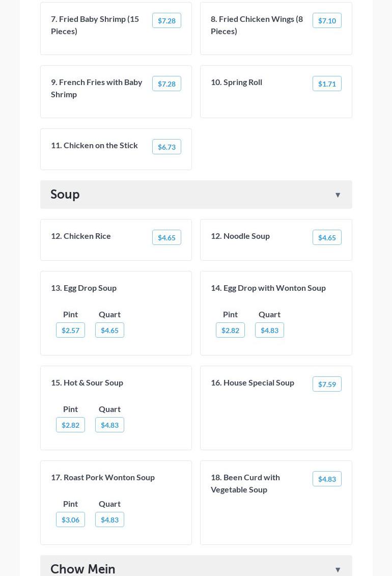Choose Roast Pork Wonton Soup pint $3.06
The image size is (392, 576).
tap(70, 519)
